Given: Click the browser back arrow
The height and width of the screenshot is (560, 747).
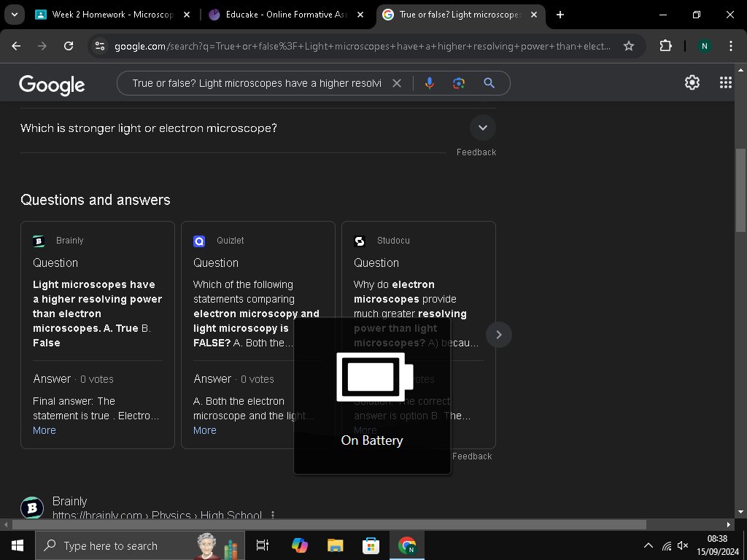Looking at the screenshot, I should click(x=16, y=46).
